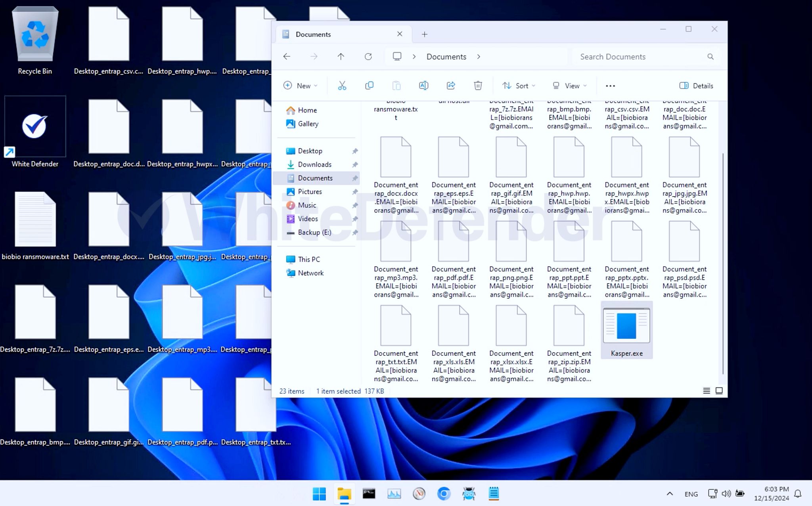Viewport: 812px width, 506px height.
Task: Toggle the Details pane button
Action: [696, 86]
